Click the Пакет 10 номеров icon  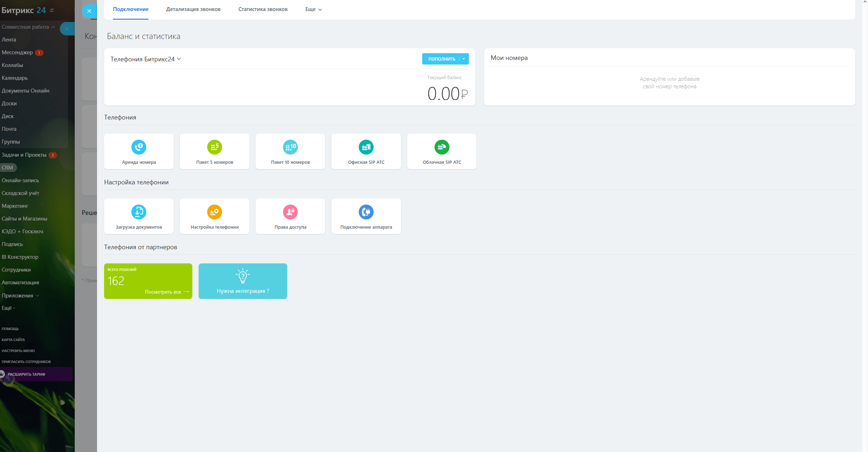click(x=290, y=147)
